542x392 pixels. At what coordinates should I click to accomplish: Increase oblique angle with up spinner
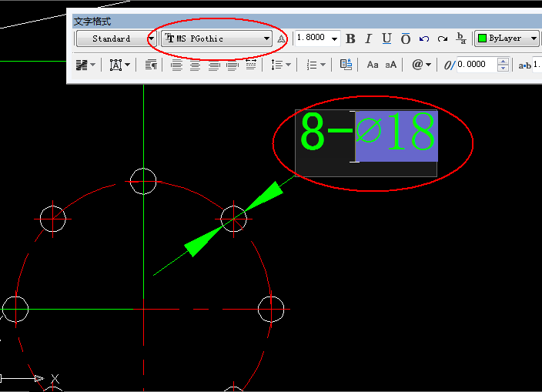coord(503,61)
